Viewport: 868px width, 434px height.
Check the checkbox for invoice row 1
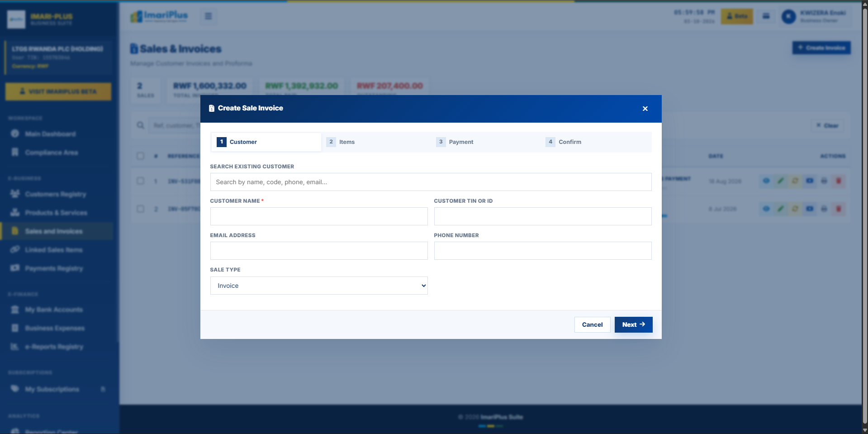tap(141, 181)
